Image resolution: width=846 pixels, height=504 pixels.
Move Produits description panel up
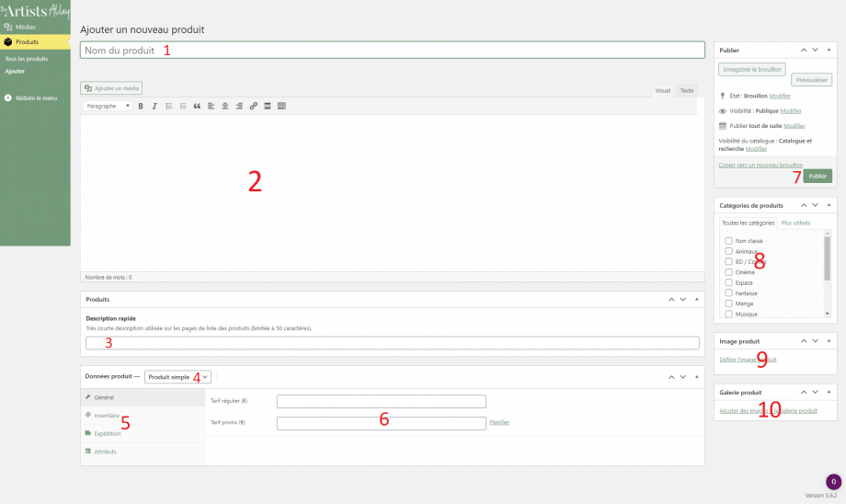[671, 300]
